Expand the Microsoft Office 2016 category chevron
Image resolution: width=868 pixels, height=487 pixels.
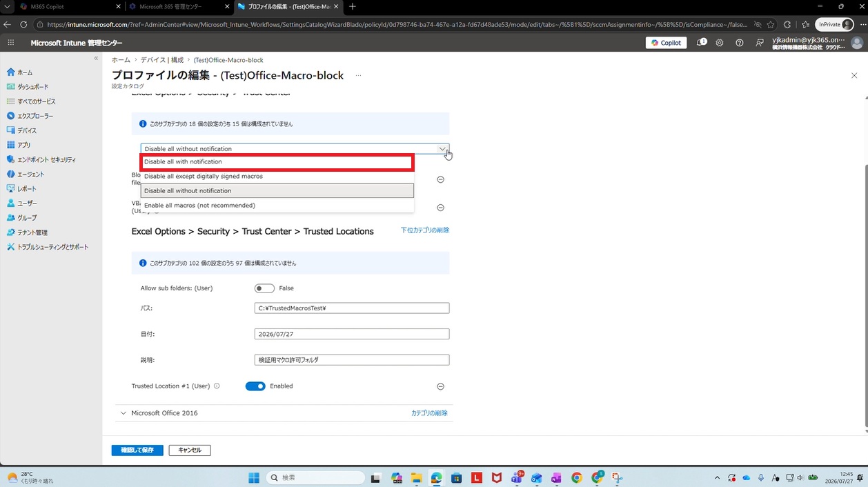(124, 413)
